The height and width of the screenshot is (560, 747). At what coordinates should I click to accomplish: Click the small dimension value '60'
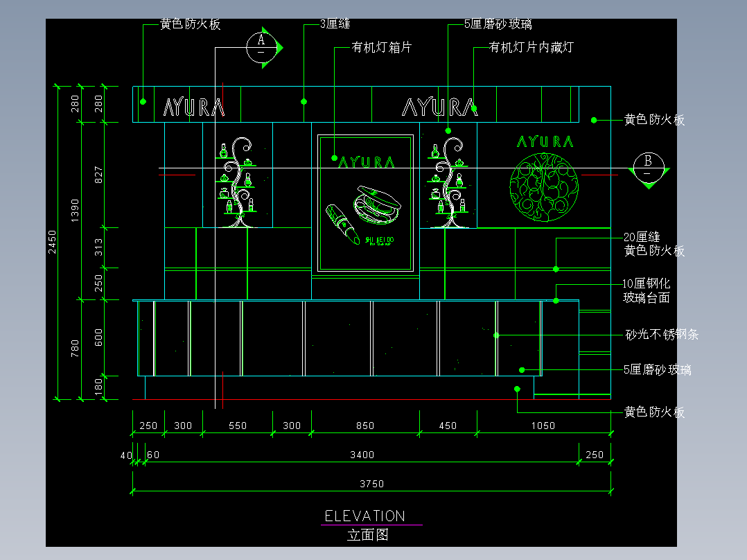(153, 455)
